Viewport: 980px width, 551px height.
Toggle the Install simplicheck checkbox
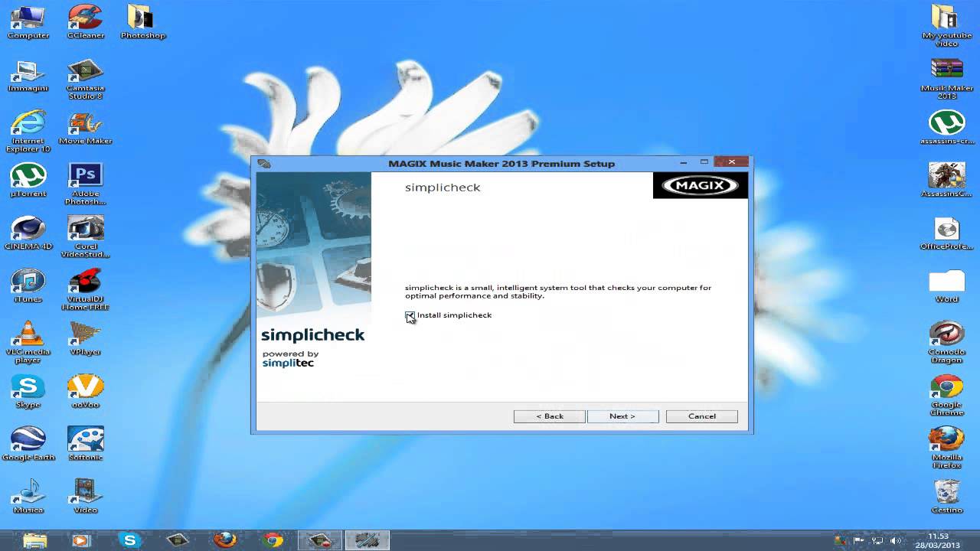(x=410, y=315)
